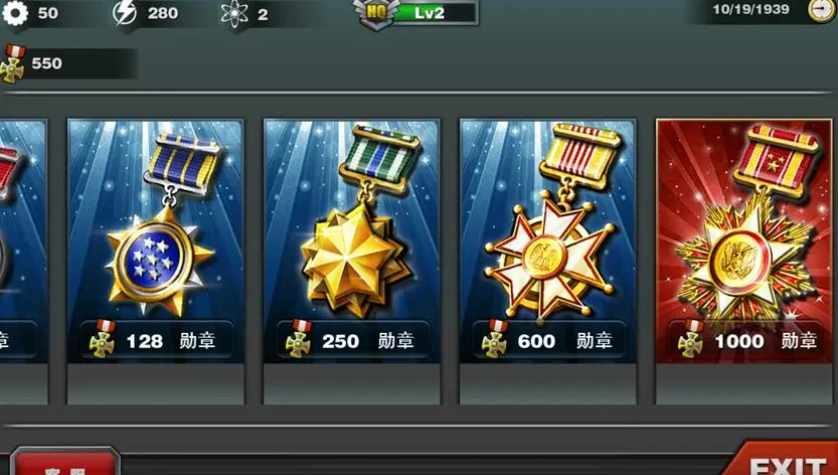
Task: Click the clock icon beside the date
Action: tap(820, 10)
